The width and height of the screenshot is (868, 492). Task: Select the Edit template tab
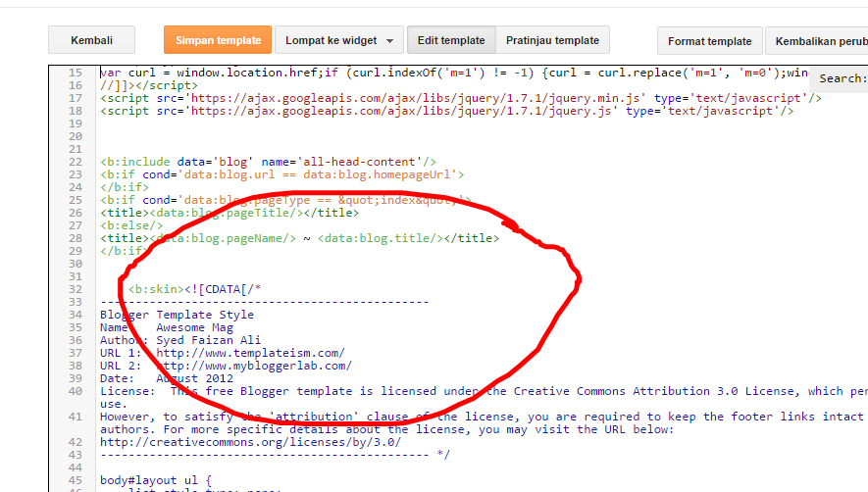(x=451, y=40)
